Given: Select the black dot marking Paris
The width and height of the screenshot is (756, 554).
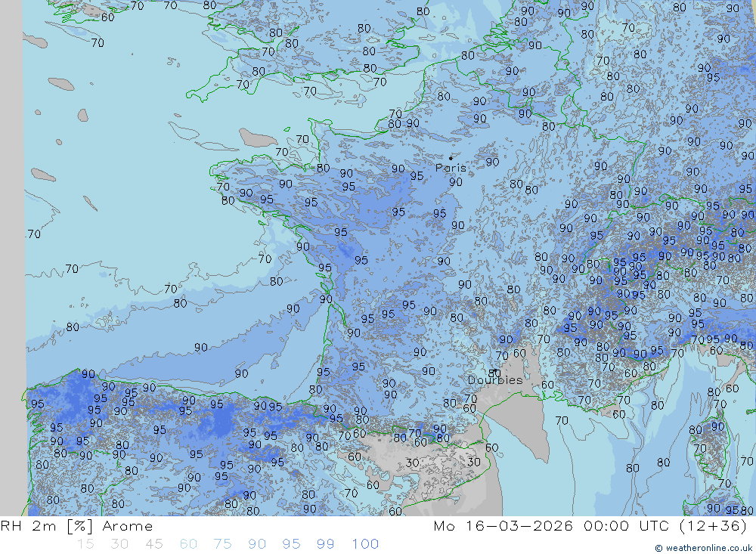Looking at the screenshot, I should pyautogui.click(x=451, y=158).
